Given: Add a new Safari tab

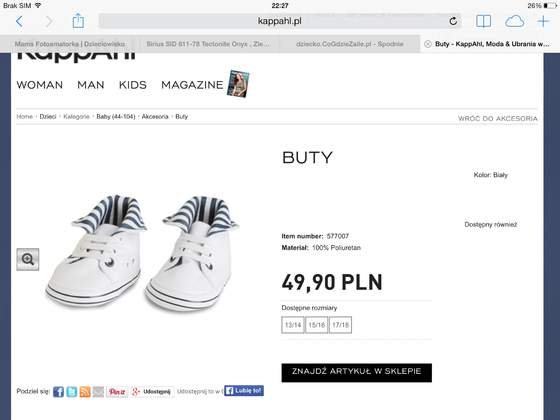Looking at the screenshot, I should tap(543, 21).
